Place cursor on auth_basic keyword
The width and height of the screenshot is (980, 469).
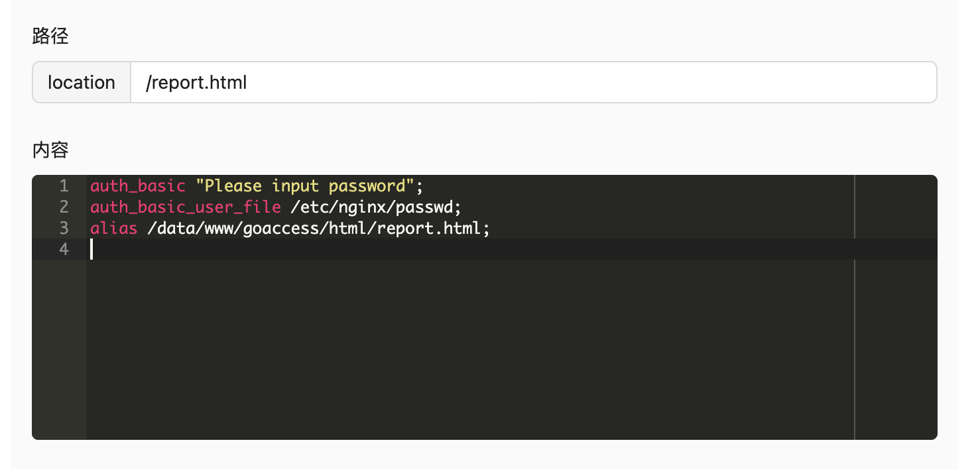pos(138,185)
